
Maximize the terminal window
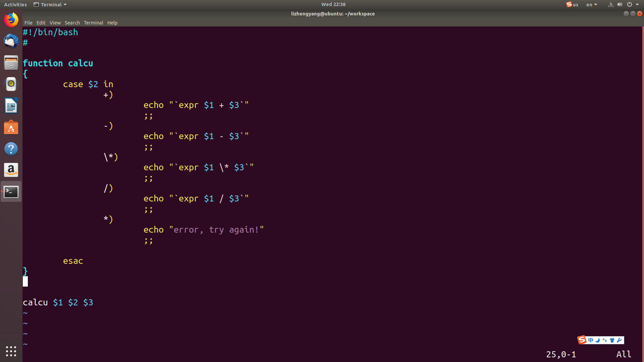point(633,14)
